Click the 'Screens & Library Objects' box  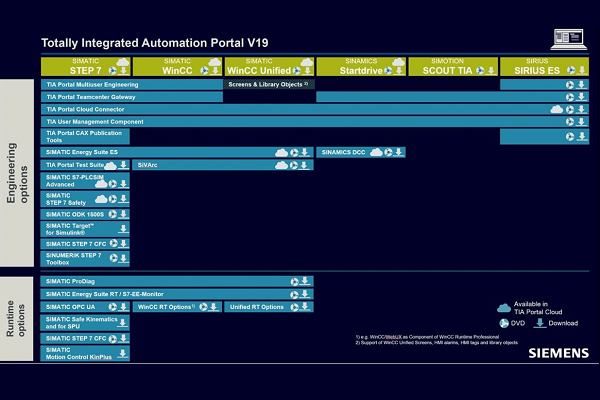(x=269, y=85)
